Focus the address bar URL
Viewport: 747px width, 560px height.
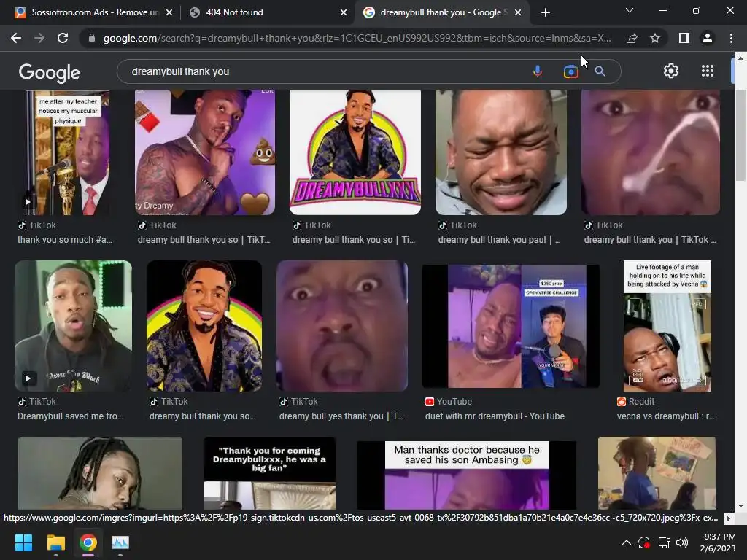pos(357,38)
